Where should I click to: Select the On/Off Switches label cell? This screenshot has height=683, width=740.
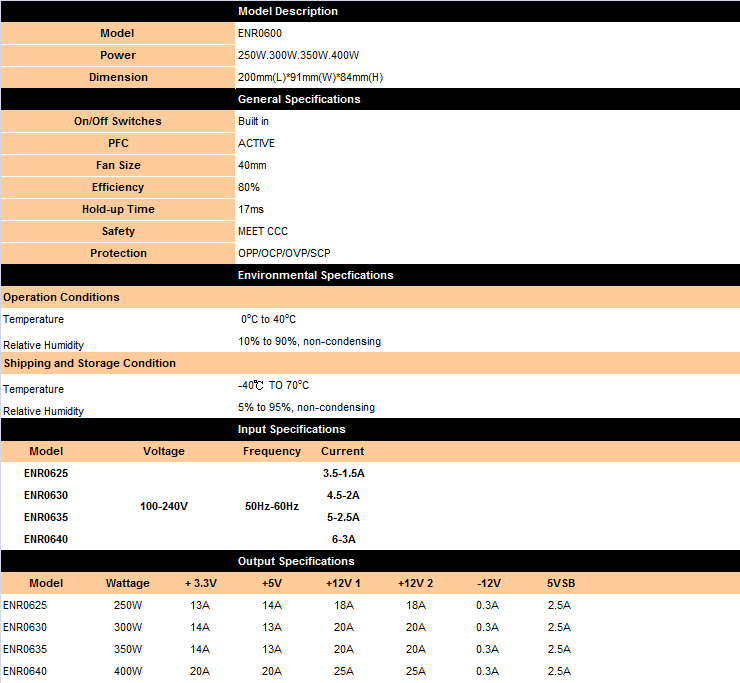[118, 121]
